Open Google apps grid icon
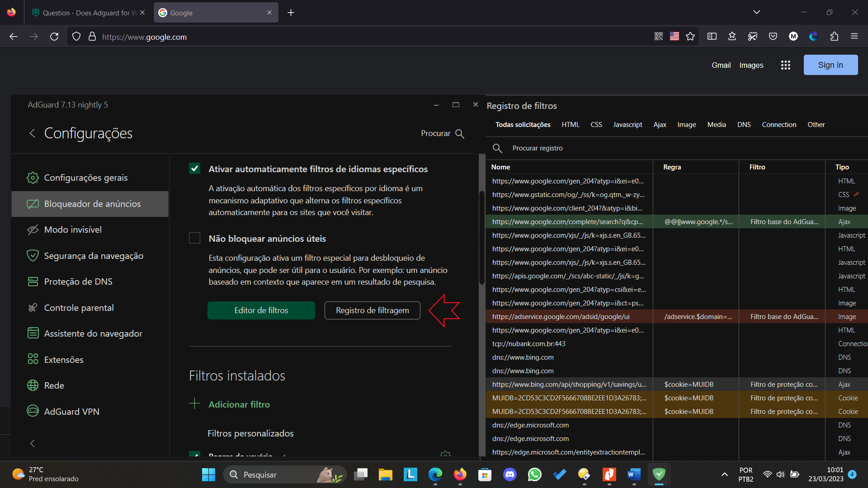The width and height of the screenshot is (868, 488). 785,65
